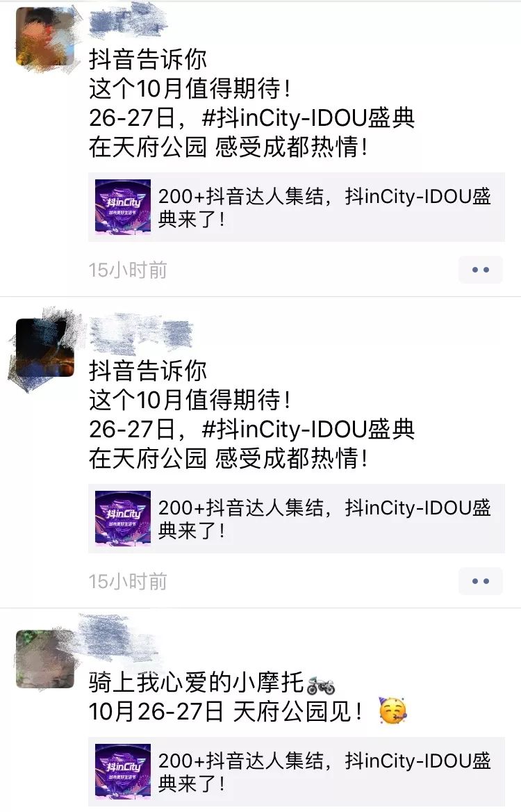Open 抖inCity thumbnail in third post's link card
521x812 pixels.
123,772
